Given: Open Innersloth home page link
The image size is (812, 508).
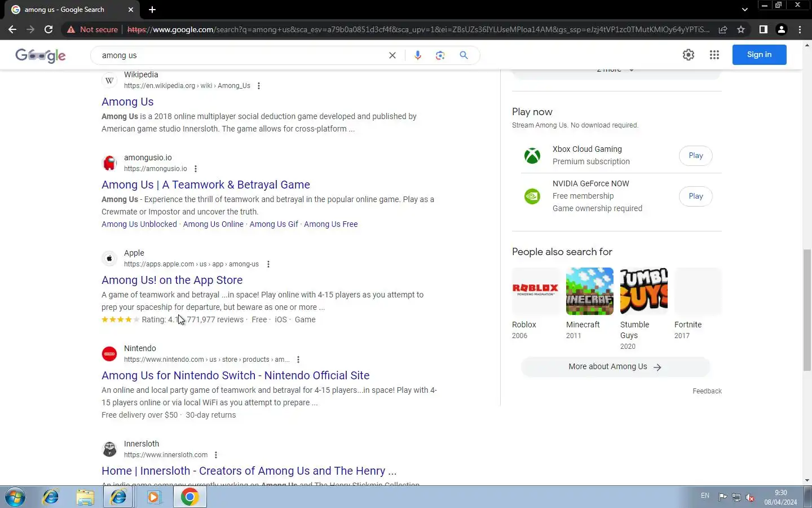Looking at the screenshot, I should pos(249,471).
